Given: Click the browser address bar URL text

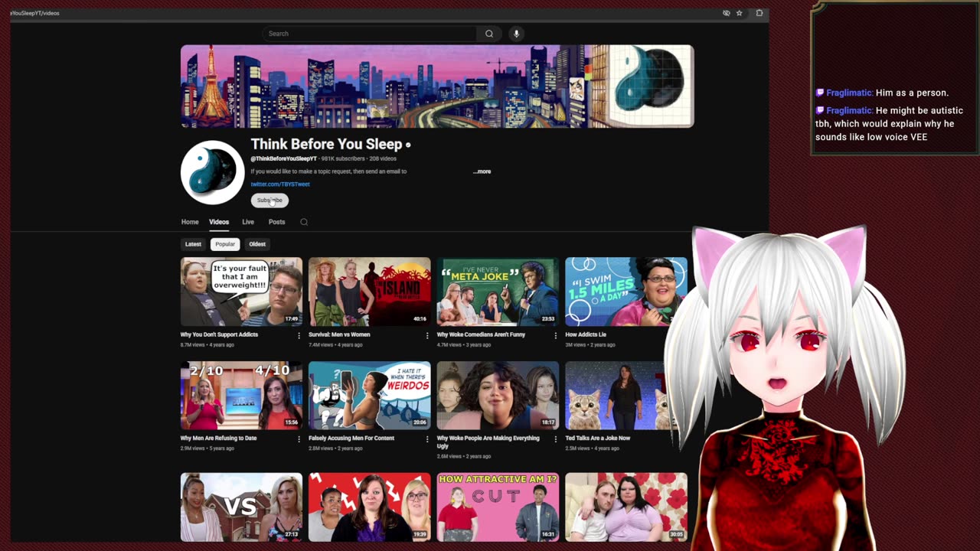Looking at the screenshot, I should click(34, 13).
